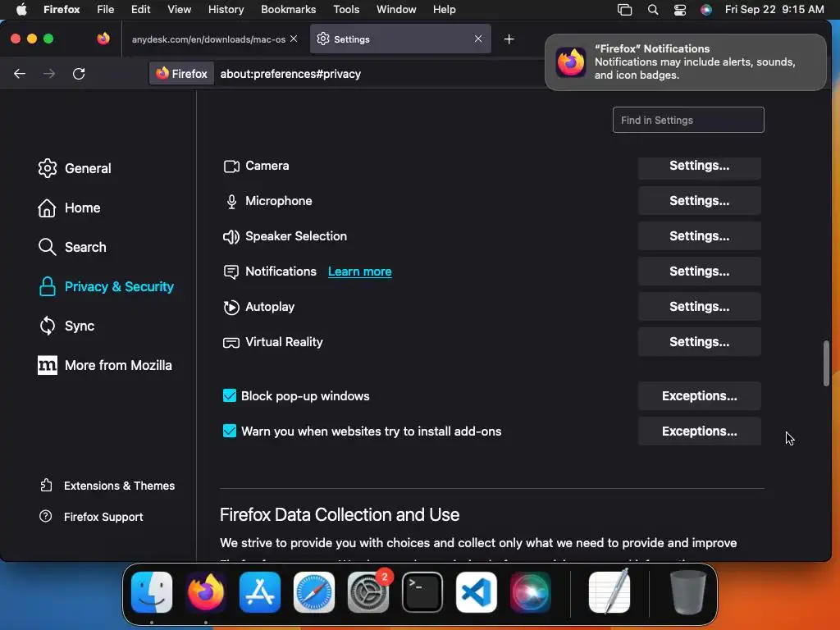Screen dimensions: 840x630
Task: Open the Edit menu
Action: (x=141, y=10)
